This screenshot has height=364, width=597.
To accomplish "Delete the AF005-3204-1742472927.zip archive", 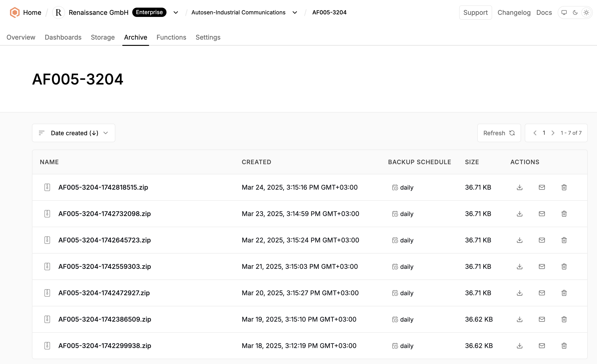I will coord(564,293).
